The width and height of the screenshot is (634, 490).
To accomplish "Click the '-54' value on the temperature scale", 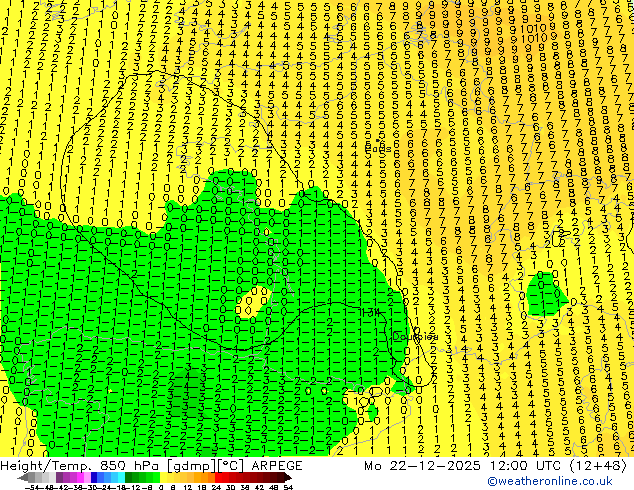I will (32, 487).
